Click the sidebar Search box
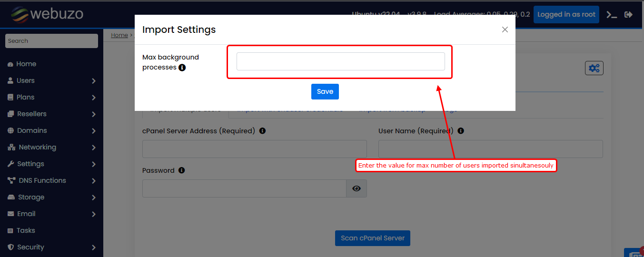Screen dimensions: 644x257 click(x=51, y=41)
